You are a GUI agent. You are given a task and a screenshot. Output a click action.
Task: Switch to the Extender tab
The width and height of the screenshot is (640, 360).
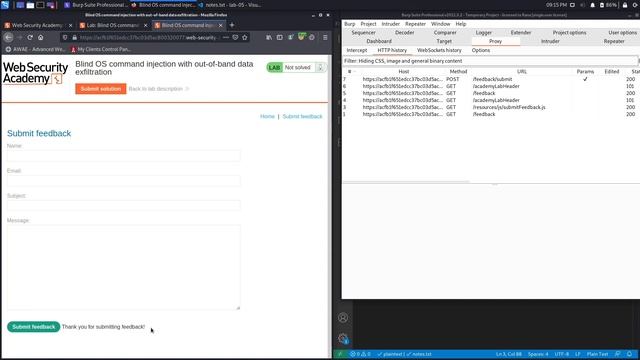(x=521, y=33)
